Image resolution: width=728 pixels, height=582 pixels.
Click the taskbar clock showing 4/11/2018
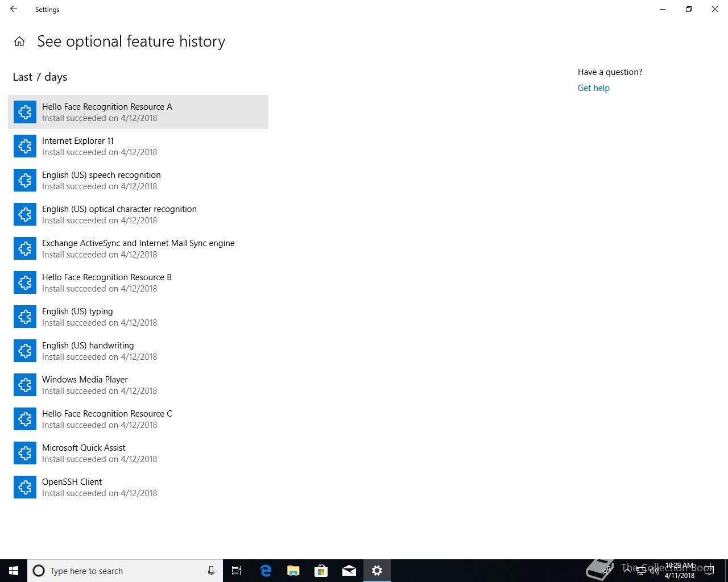pos(679,571)
